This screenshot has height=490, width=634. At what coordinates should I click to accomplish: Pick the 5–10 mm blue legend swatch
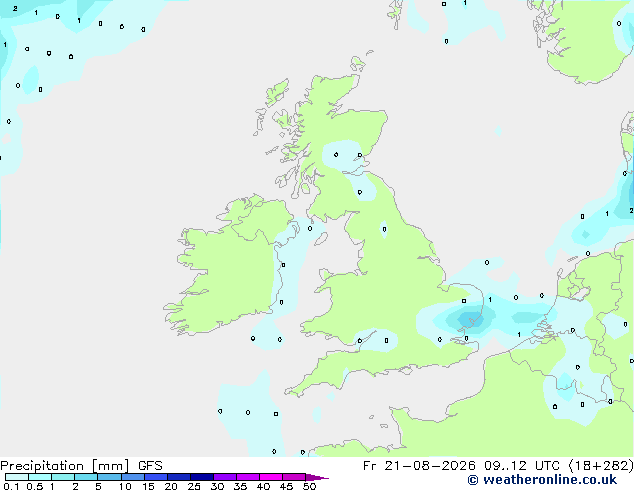(109, 477)
